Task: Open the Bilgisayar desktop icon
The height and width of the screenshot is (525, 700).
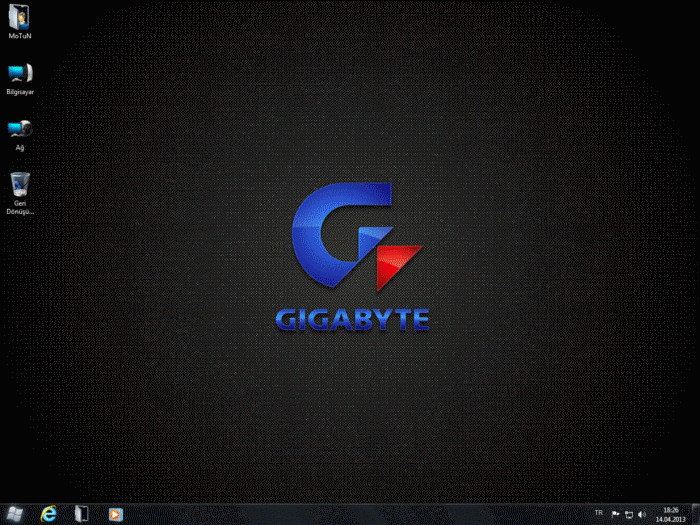Action: point(20,79)
